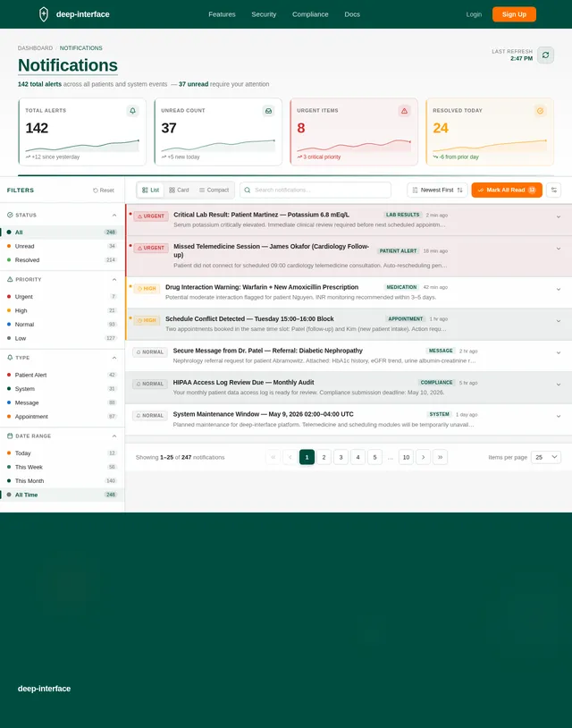572x728 pixels.
Task: Click the deep-interface shield logo
Action: click(x=44, y=14)
